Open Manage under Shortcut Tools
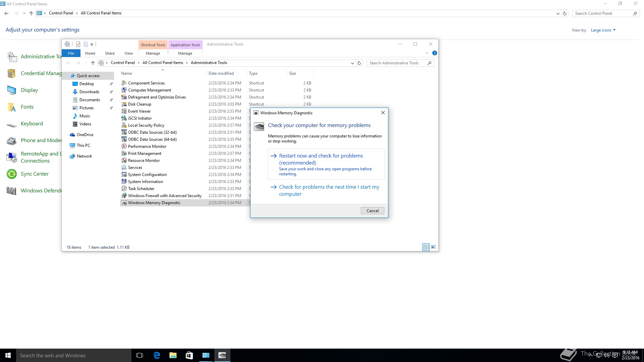Screen dimensions: 644x362 click(153, 53)
